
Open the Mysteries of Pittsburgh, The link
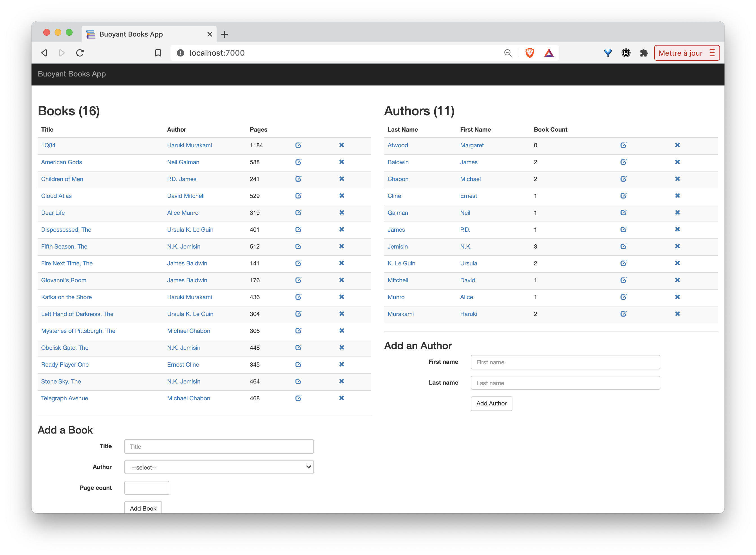pos(78,331)
